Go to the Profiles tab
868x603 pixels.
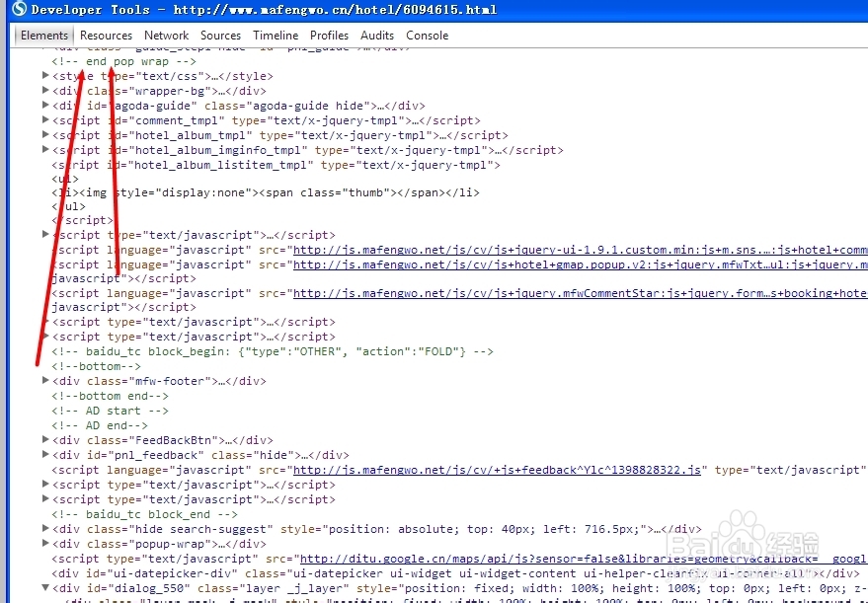[329, 36]
